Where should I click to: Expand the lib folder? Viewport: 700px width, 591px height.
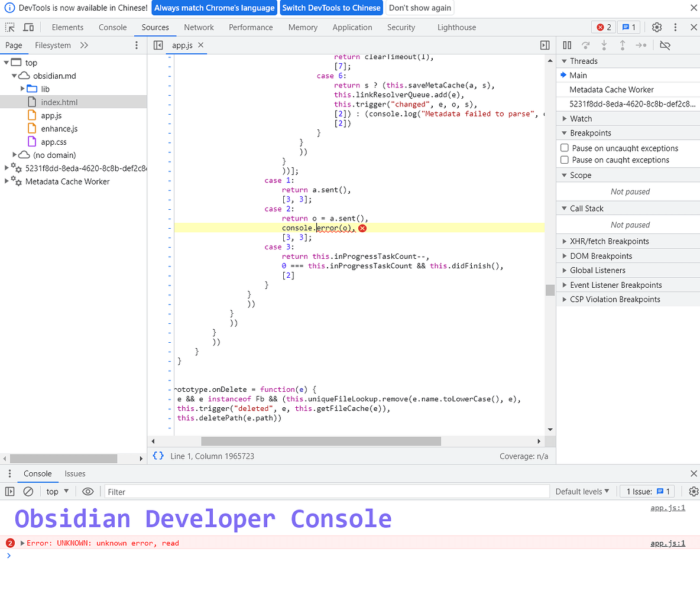(23, 89)
